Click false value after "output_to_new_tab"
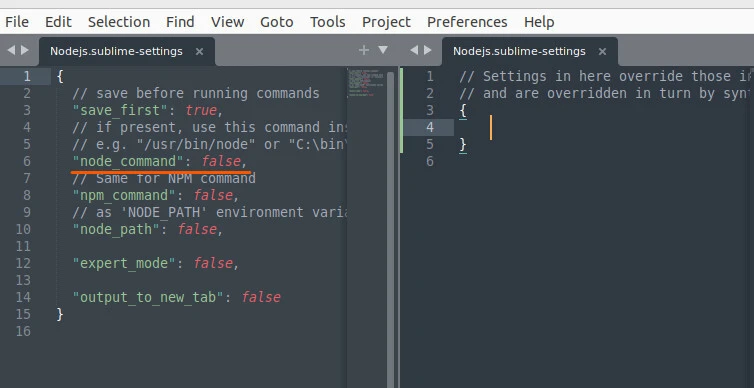The height and width of the screenshot is (388, 754). coord(261,298)
